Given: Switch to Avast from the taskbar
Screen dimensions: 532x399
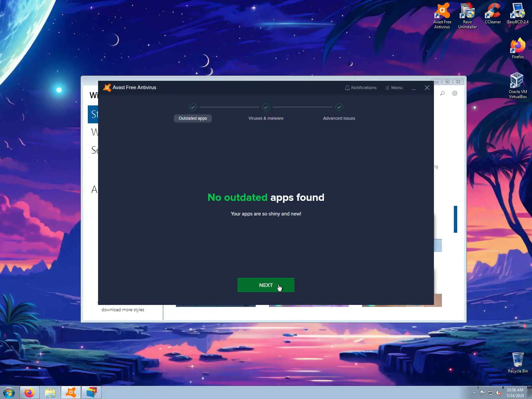Looking at the screenshot, I should 71,393.
